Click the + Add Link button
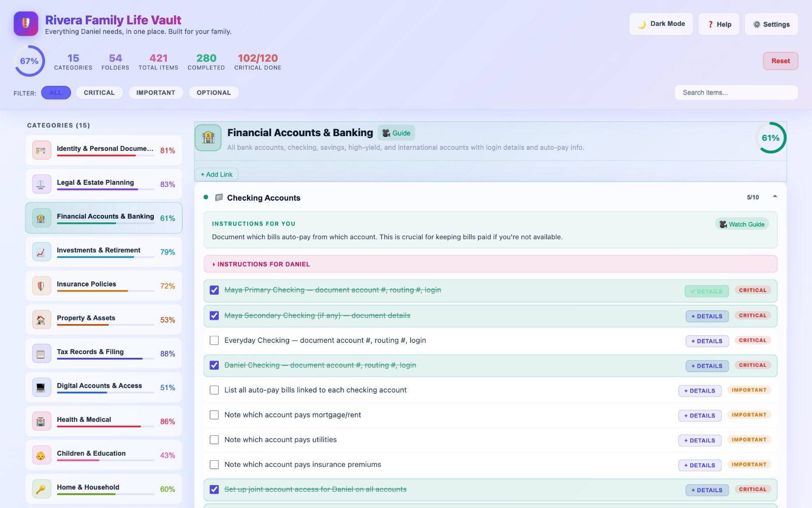Image resolution: width=812 pixels, height=508 pixels. click(216, 174)
